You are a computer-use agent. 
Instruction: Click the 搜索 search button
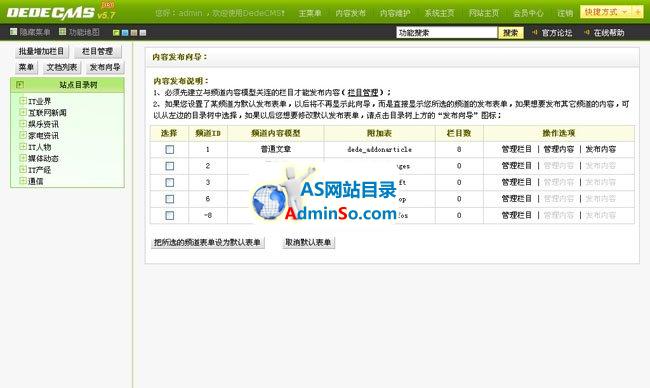coord(511,33)
